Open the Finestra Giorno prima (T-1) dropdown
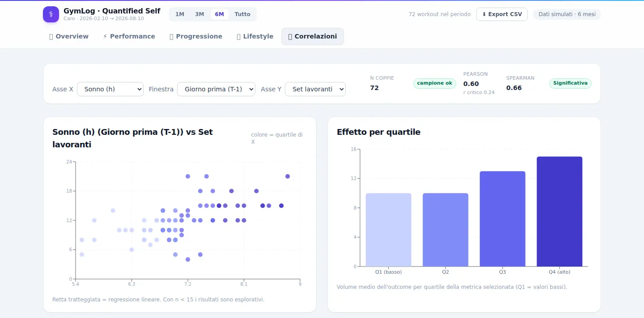 pyautogui.click(x=216, y=89)
